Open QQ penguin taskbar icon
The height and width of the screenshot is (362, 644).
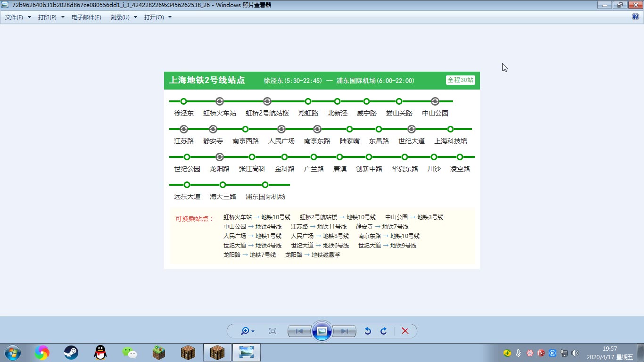click(x=100, y=353)
